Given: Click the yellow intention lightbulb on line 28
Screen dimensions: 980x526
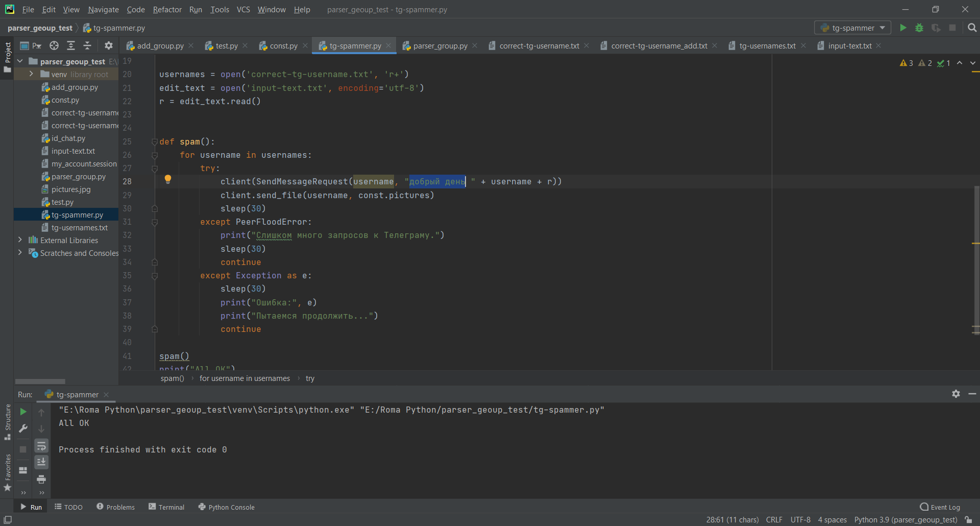Looking at the screenshot, I should [x=167, y=179].
